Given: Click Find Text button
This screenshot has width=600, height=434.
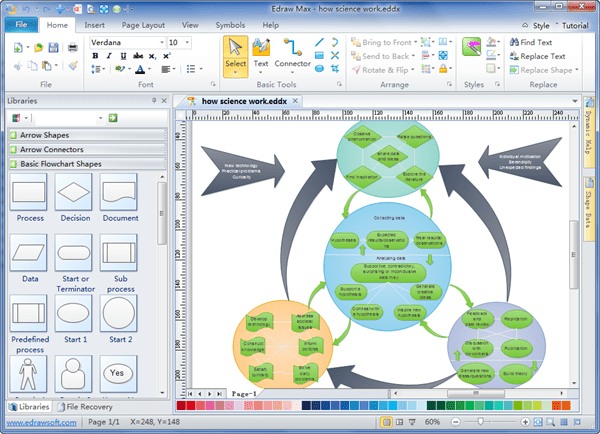Looking at the screenshot, I should pos(531,42).
